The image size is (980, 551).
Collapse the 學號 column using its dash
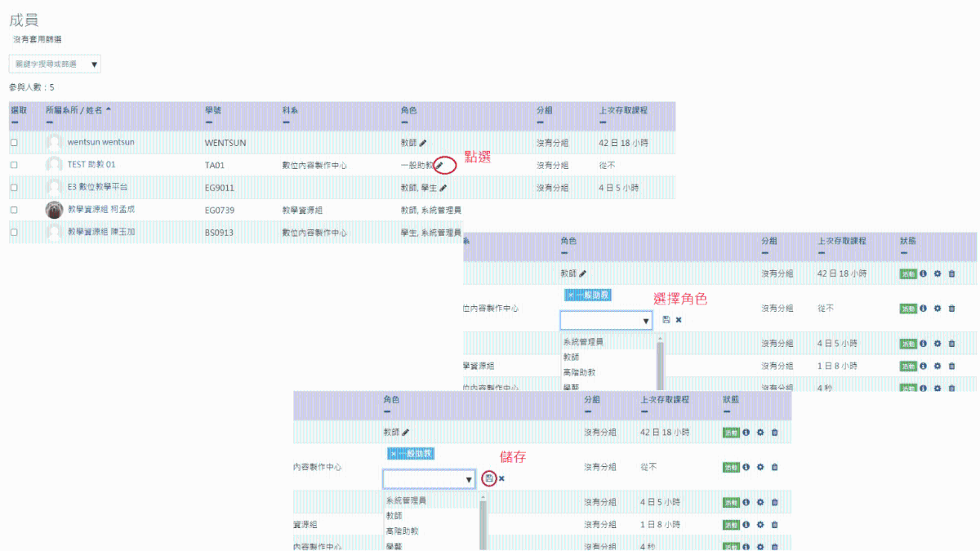pos(209,122)
